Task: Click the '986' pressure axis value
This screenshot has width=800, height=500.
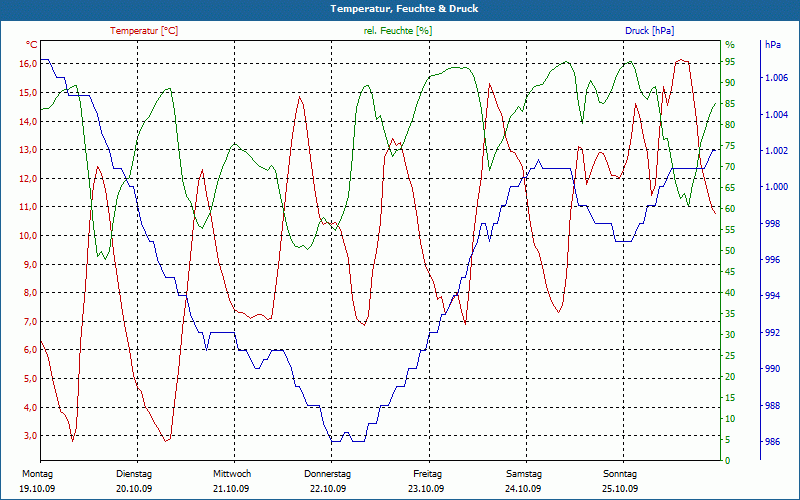Action: (x=772, y=442)
